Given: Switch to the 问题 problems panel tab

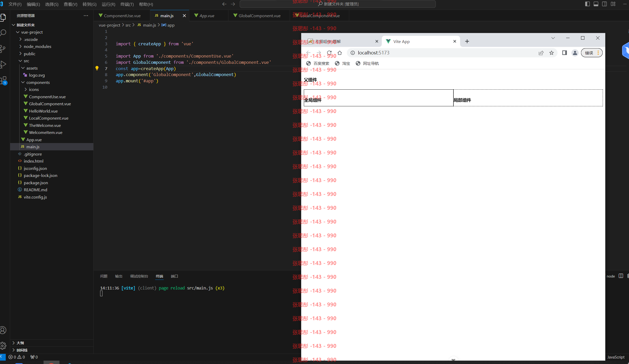Looking at the screenshot, I should tap(104, 276).
